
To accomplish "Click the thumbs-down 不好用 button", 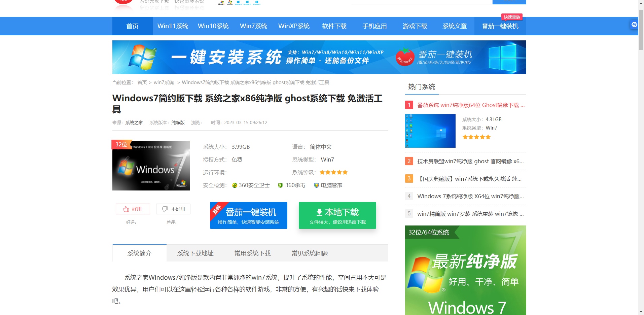I will coord(173,209).
